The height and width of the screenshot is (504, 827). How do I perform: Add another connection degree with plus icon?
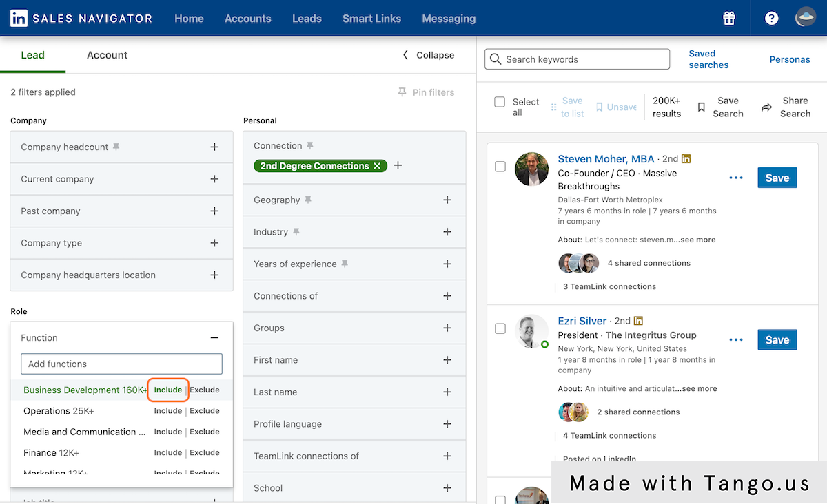point(398,166)
